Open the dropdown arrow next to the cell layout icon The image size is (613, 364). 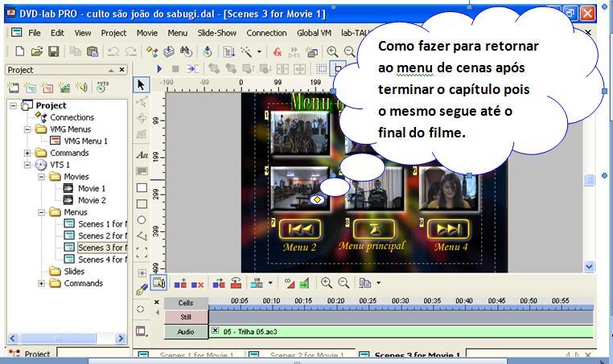point(270,283)
